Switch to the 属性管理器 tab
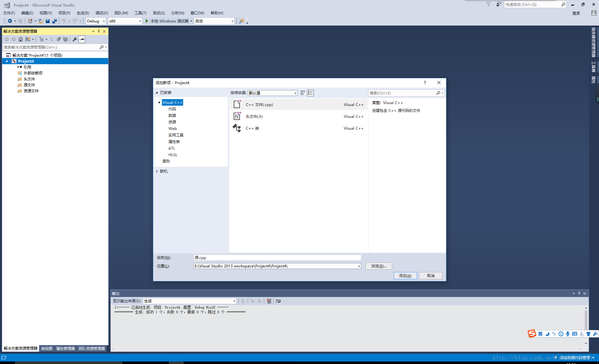The width and height of the screenshot is (599, 364). (66, 349)
